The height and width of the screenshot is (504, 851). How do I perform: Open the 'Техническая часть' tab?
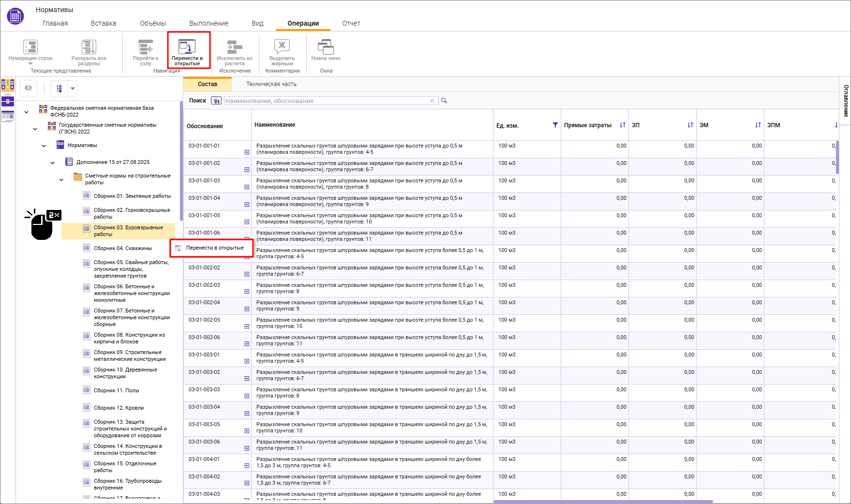coord(271,84)
